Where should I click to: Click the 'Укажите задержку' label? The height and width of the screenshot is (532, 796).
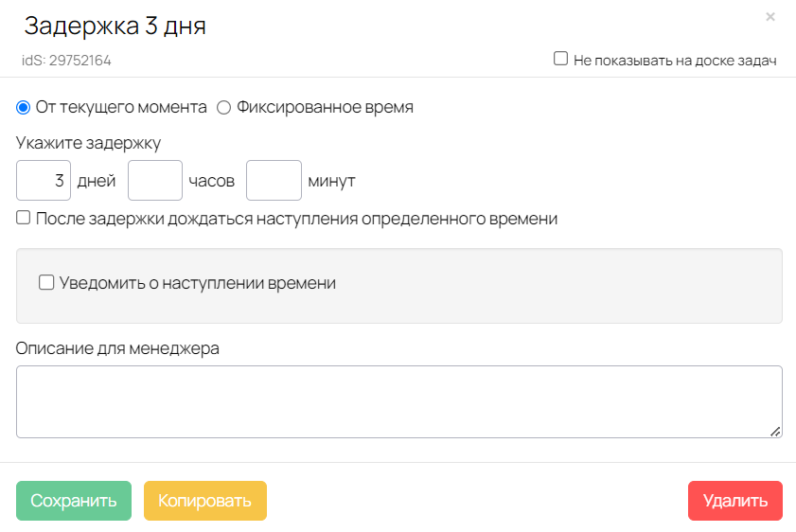tap(88, 143)
